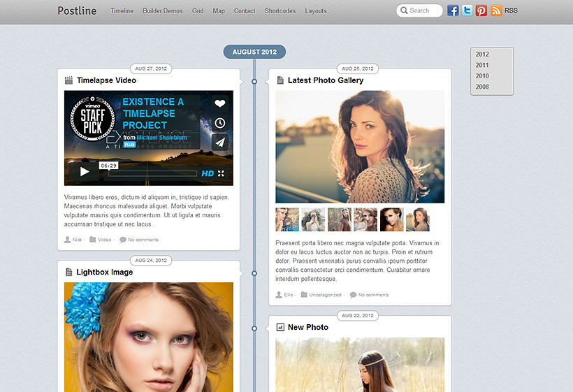Open the Pinterest social icon

click(x=481, y=10)
